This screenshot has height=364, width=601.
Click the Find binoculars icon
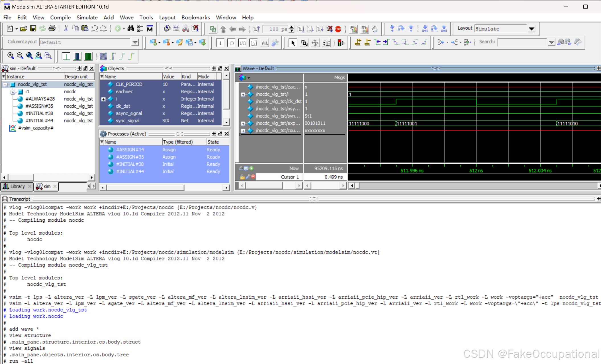click(131, 28)
